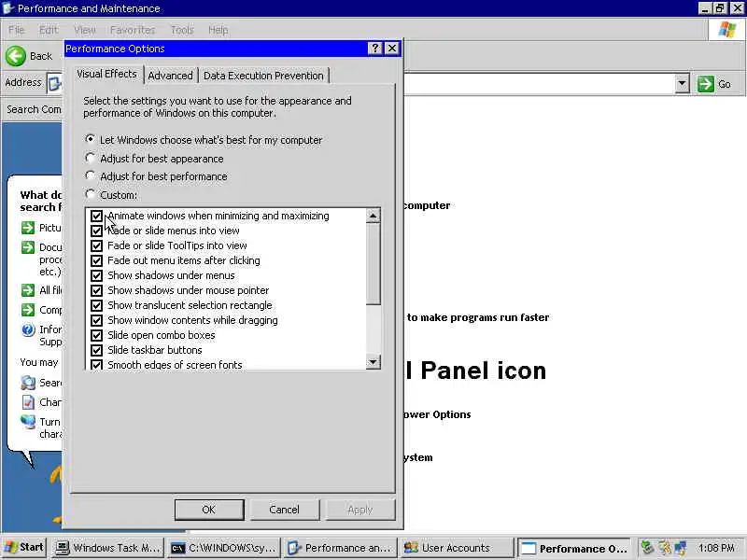This screenshot has height=560, width=747.
Task: Uncheck Fade or slide ToolTips into view
Action: coord(97,245)
